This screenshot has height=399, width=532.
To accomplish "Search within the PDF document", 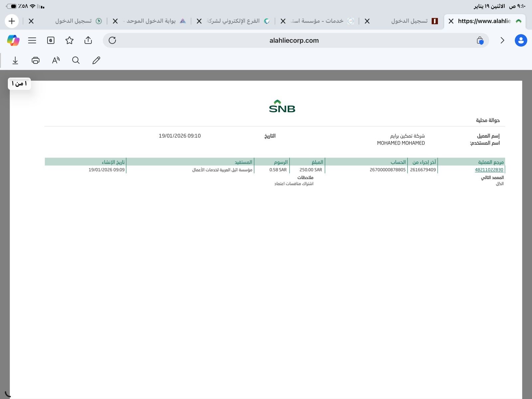I will [76, 60].
